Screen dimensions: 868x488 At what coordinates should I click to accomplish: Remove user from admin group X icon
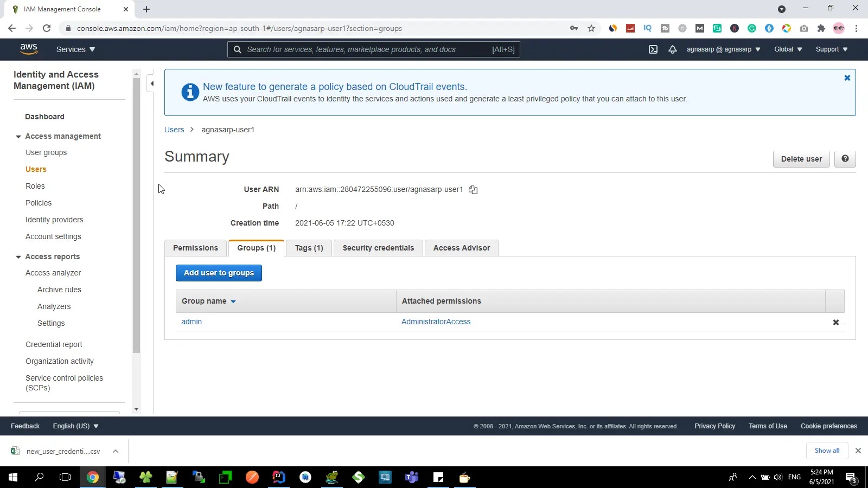[836, 322]
